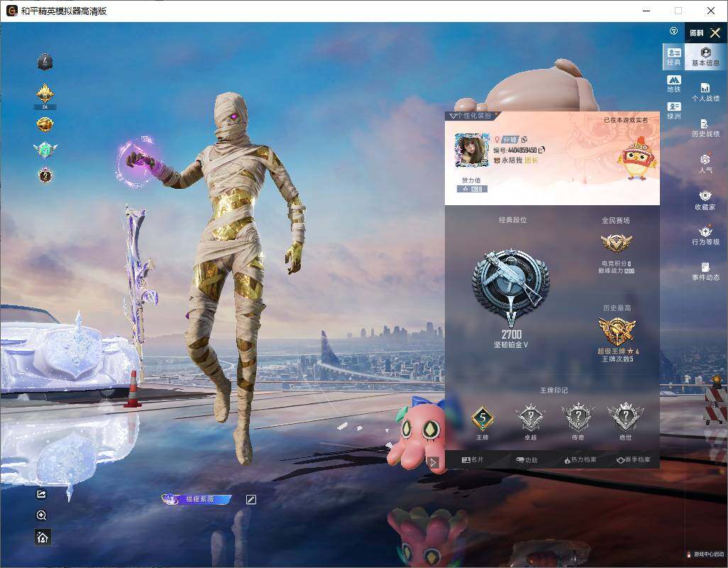Select the 地铁 mode tab

(x=673, y=84)
